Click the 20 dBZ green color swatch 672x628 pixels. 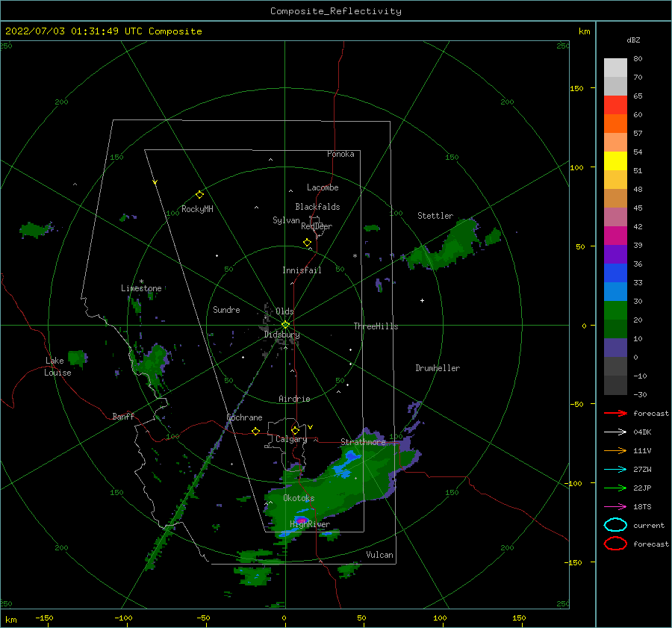(x=615, y=329)
